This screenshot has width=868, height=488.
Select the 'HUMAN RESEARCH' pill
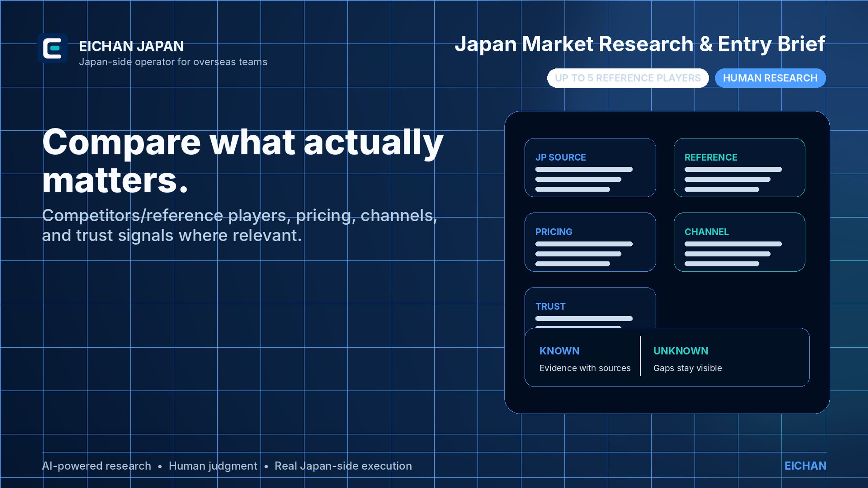[x=770, y=78]
